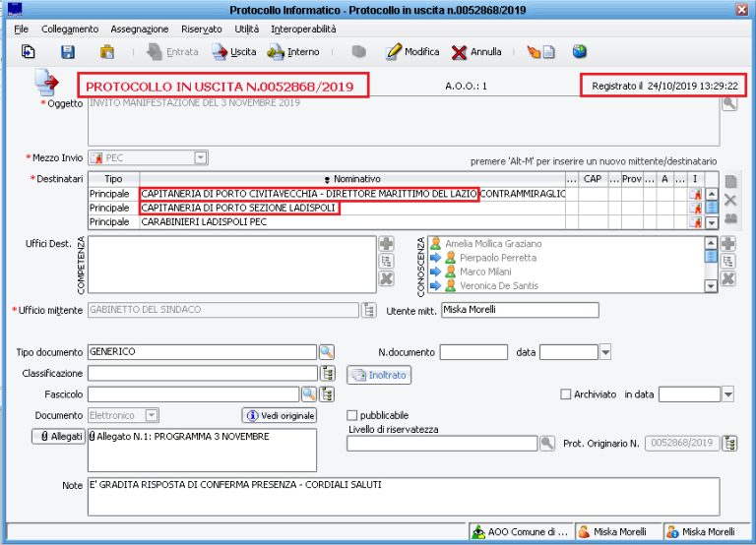The image size is (756, 545).
Task: Open tree picker next to Ufficio mittente
Action: coord(369,310)
